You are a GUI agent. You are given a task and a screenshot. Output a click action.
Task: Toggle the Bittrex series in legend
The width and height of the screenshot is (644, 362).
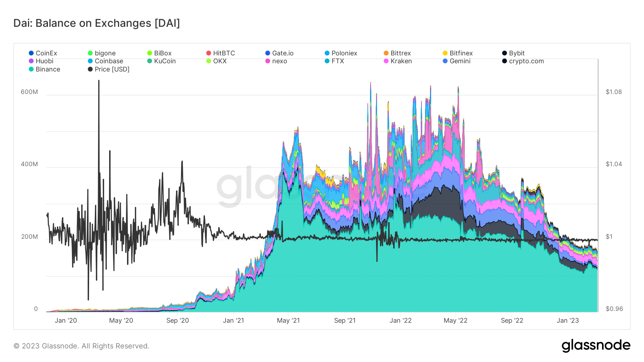coord(397,53)
